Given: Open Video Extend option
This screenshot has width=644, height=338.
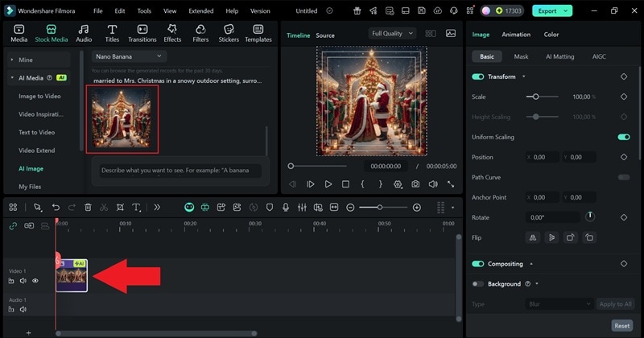Looking at the screenshot, I should pos(36,150).
